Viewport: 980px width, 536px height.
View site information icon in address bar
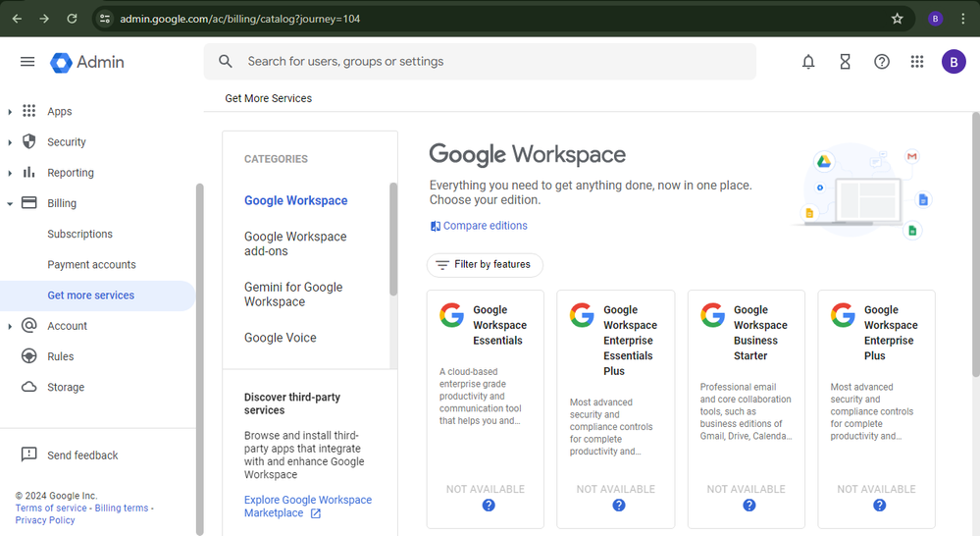[105, 19]
